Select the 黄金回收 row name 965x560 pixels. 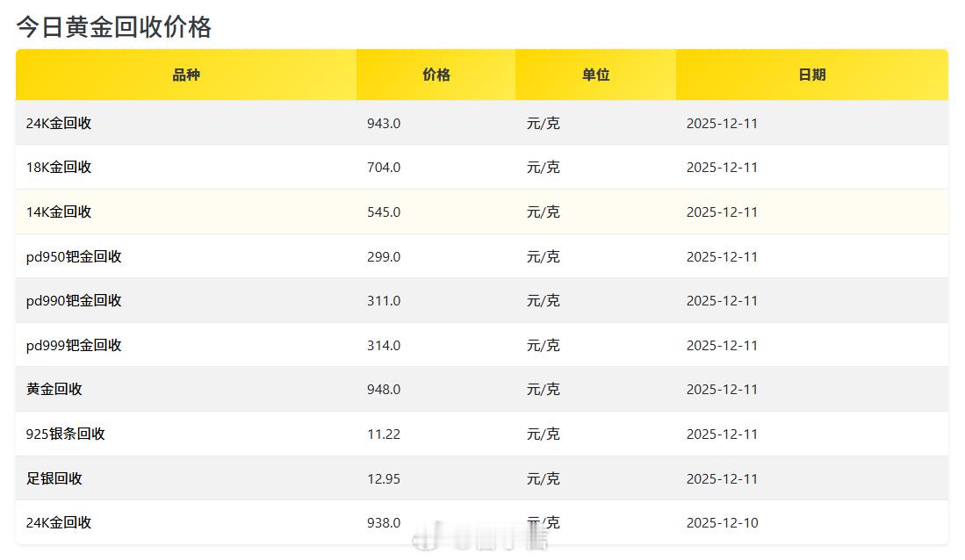(x=54, y=390)
